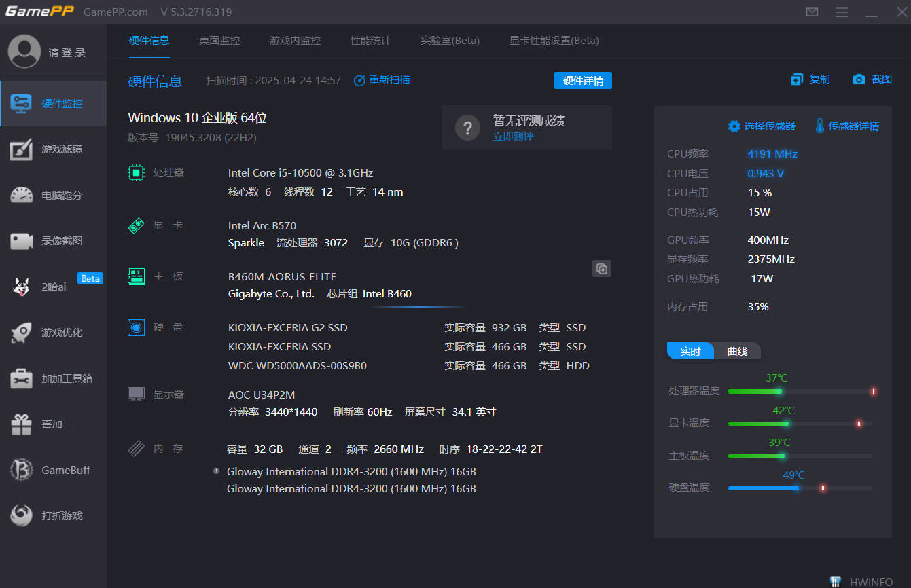The image size is (911, 588).
Task: Switch to 桌面监控 tab
Action: tap(219, 40)
